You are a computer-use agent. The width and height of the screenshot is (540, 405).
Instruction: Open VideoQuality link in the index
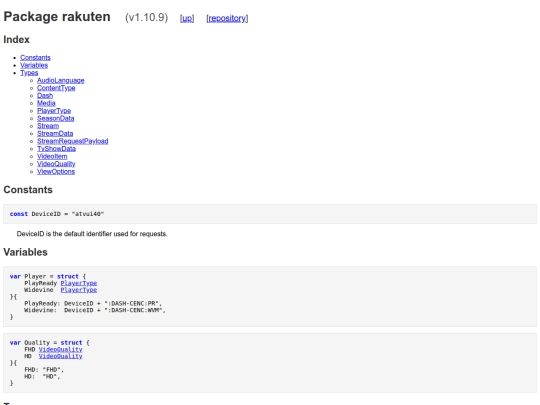click(56, 164)
